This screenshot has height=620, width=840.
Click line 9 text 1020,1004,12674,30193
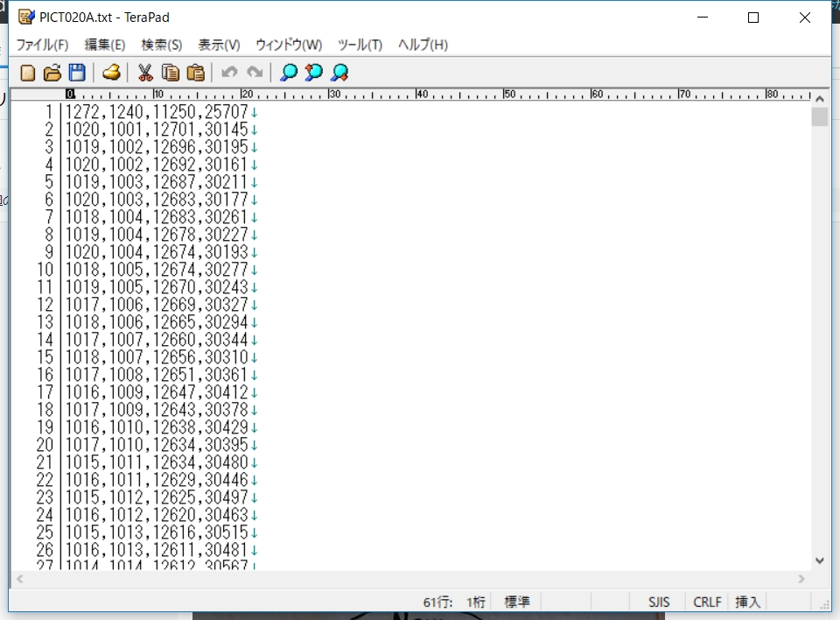click(x=157, y=252)
